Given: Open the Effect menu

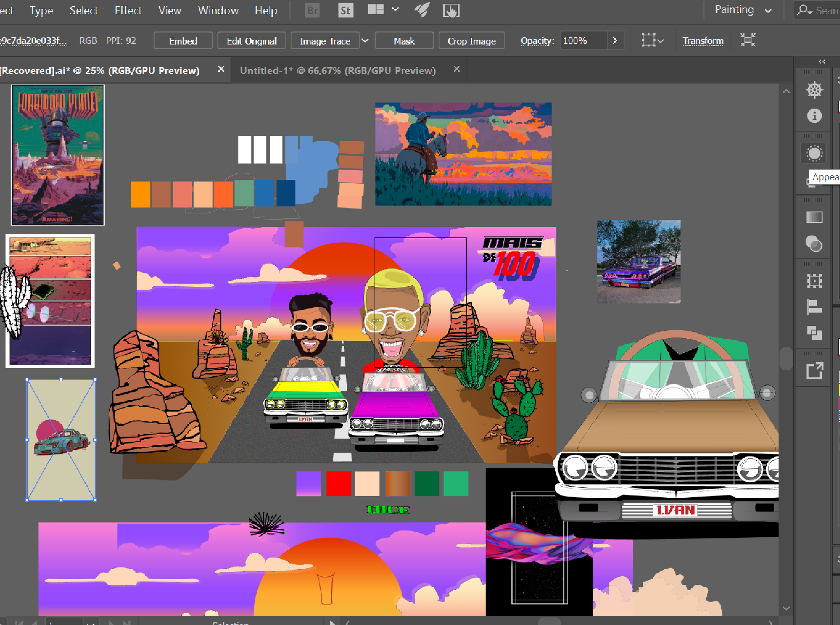Looking at the screenshot, I should [128, 10].
